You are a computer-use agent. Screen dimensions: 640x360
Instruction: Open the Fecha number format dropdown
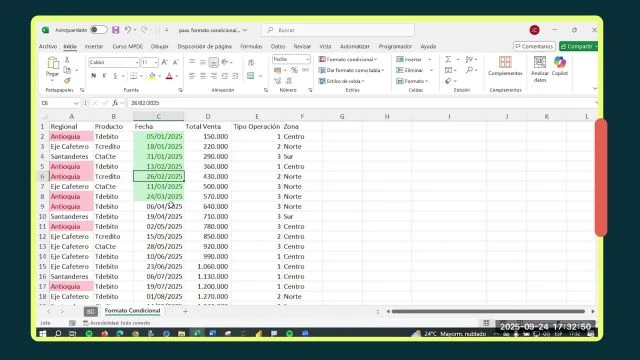(x=307, y=59)
